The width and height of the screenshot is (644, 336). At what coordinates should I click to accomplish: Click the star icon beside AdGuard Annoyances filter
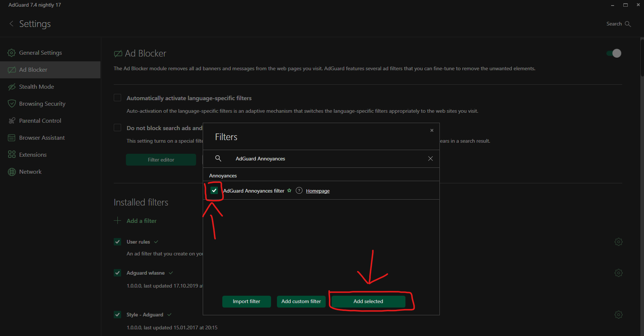pos(289,190)
